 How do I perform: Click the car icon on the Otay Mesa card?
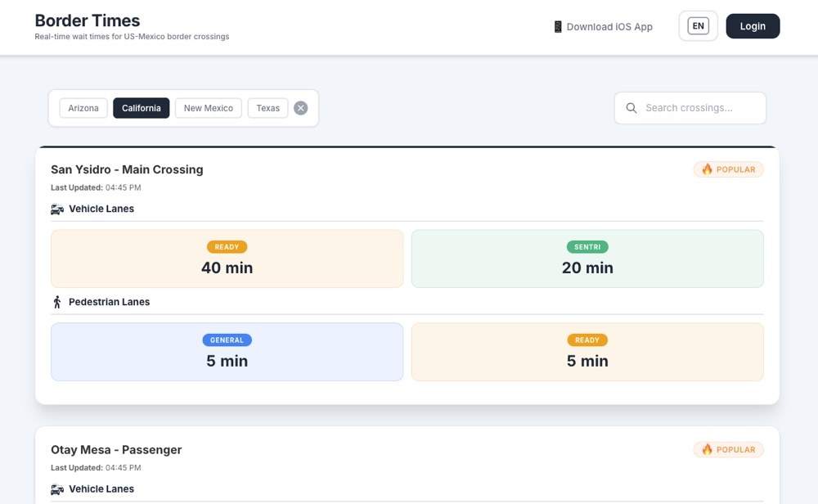56,488
